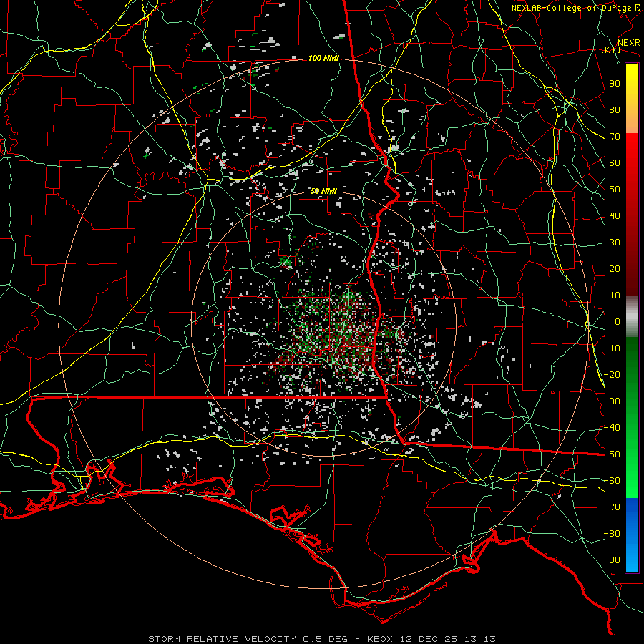Click the "60" value on velocity scale
644x644 pixels.
point(615,162)
